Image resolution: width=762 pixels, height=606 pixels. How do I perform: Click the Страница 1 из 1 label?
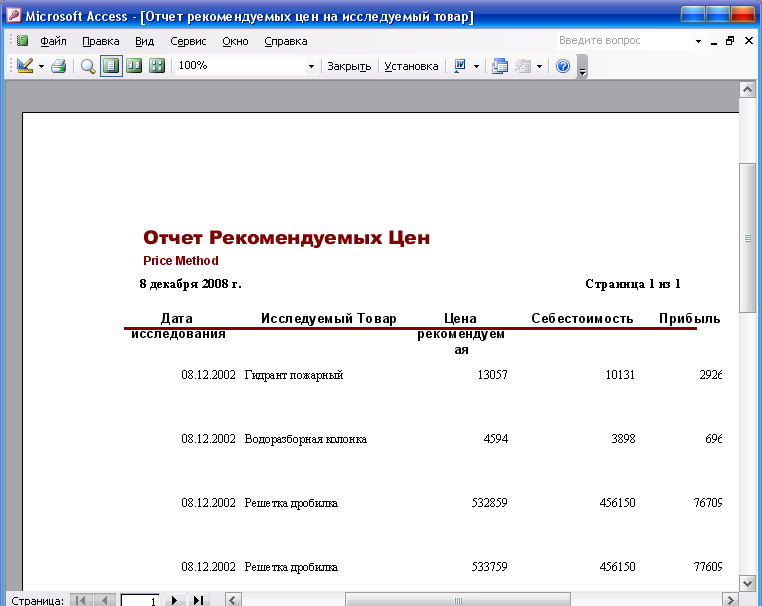tap(633, 284)
